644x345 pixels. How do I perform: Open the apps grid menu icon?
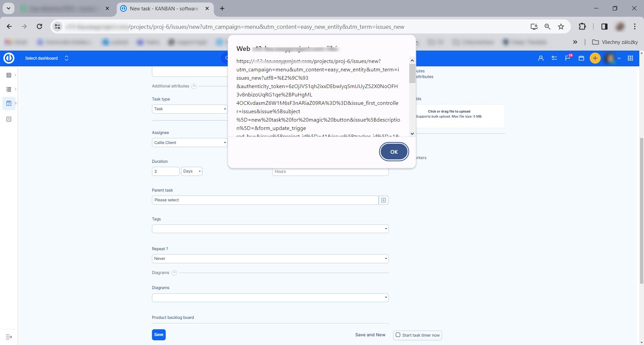tap(630, 58)
